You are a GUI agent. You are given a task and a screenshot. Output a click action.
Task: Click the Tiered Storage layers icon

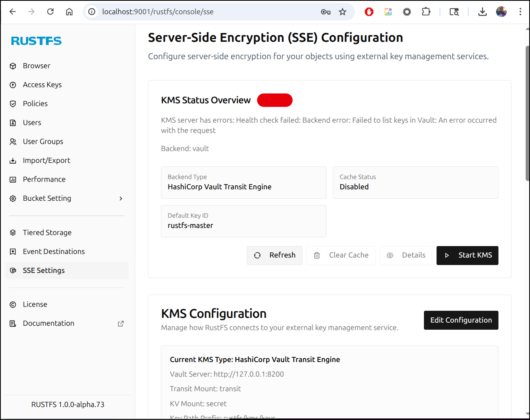click(13, 233)
